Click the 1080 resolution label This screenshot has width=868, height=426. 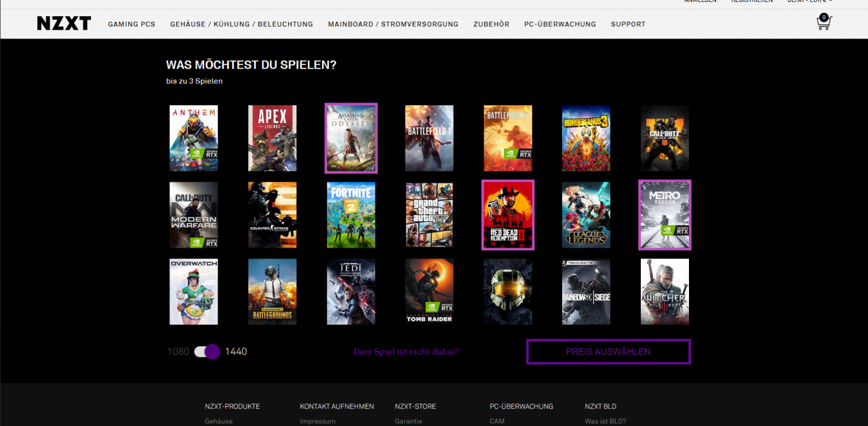[178, 351]
